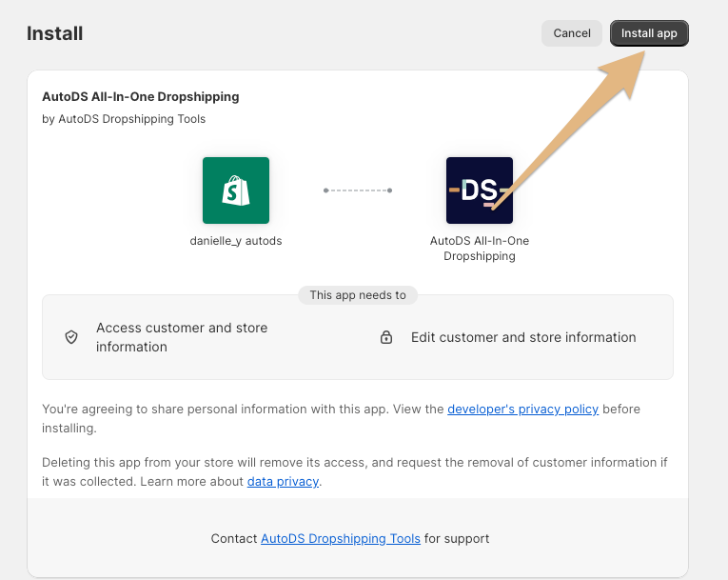Click the green Shopify bag icon

click(236, 190)
